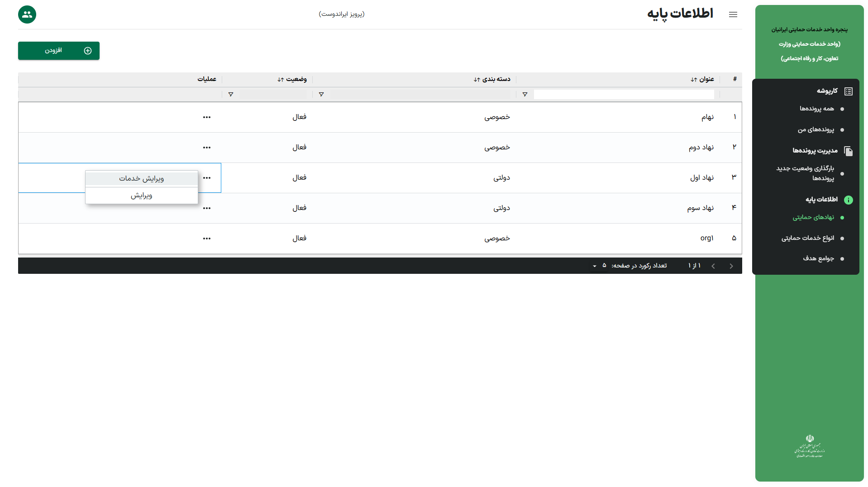This screenshot has width=868, height=487.
Task: Open جوامع هدف sidebar item
Action: point(818,258)
